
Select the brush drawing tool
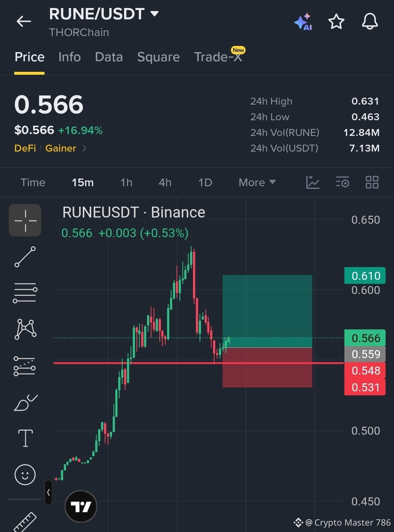[26, 403]
